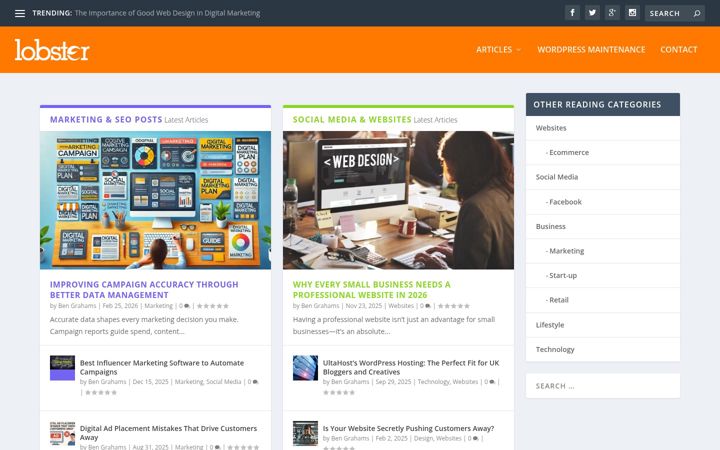
Task: Read Why Every Small Business Needs Professional Website
Action: pos(371,290)
